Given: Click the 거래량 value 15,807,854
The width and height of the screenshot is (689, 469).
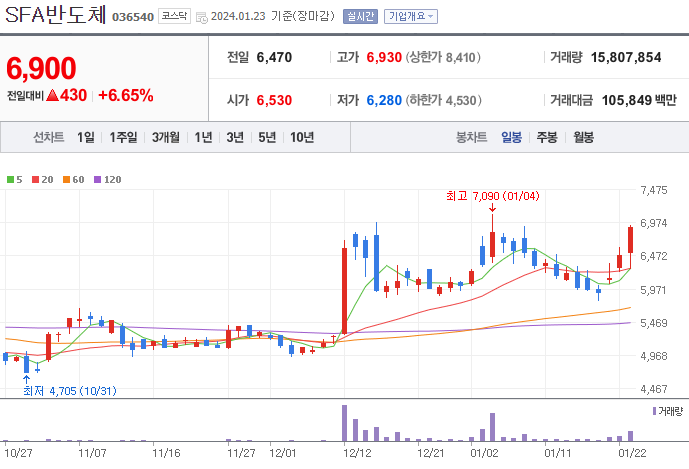Looking at the screenshot, I should click(x=626, y=58).
